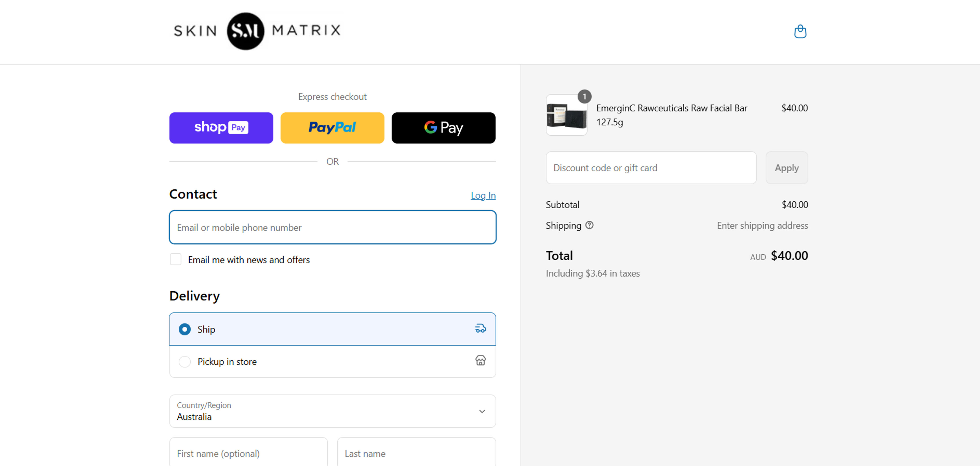Checkout with PayPal
This screenshot has height=466, width=980.
pyautogui.click(x=332, y=128)
